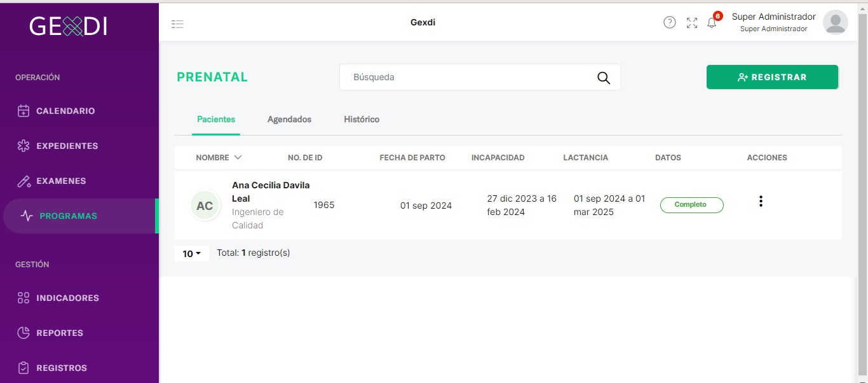Screen dimensions: 868x383
Task: Click patient name Ana Cecilia Davila Leal
Action: (x=271, y=192)
